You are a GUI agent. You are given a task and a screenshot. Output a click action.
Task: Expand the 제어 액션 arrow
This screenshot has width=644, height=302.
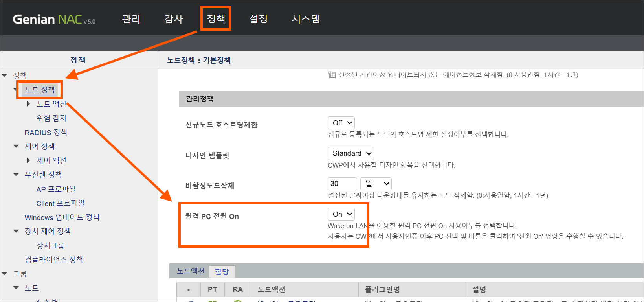28,160
